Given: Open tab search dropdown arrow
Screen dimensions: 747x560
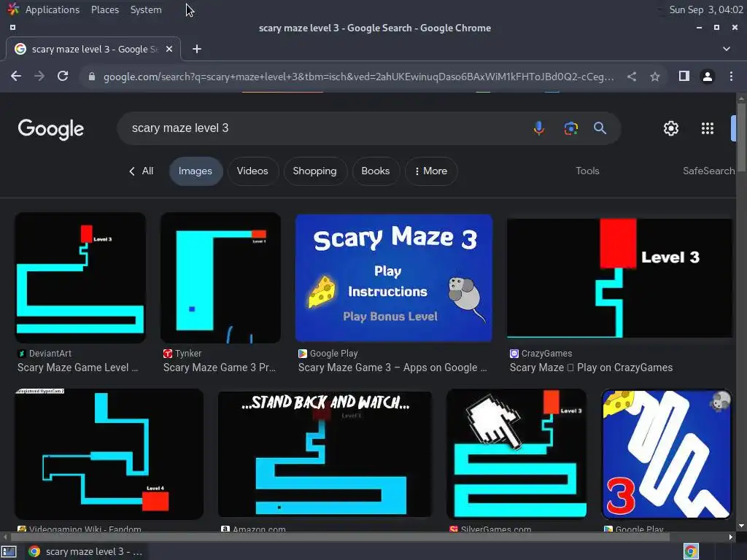Looking at the screenshot, I should coord(727,49).
